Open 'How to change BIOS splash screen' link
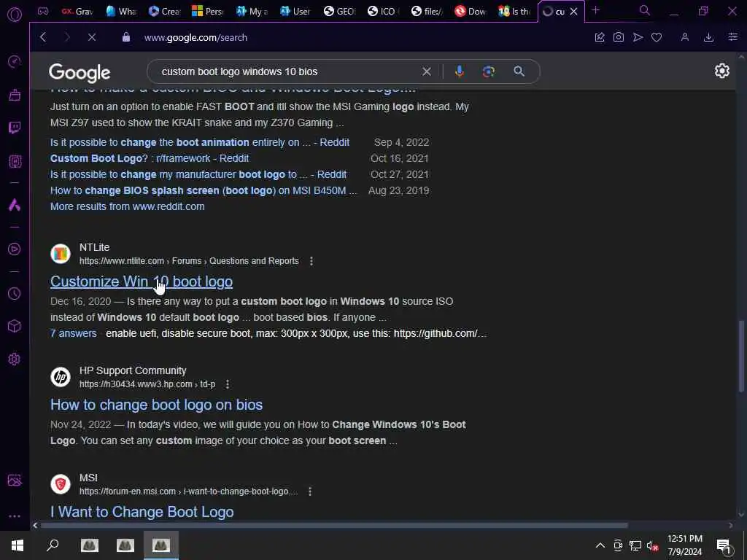This screenshot has height=560, width=747. pos(204,190)
